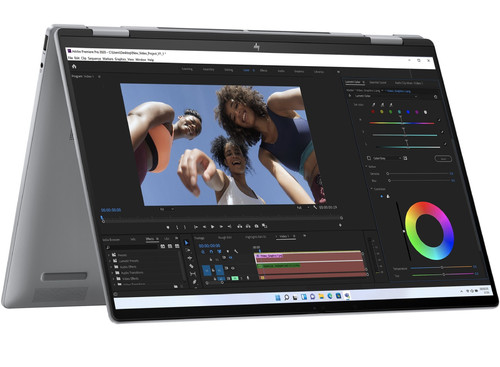Open the Program monitor Fit zoom dropdown
This screenshot has width=500, height=367.
pyautogui.click(x=167, y=209)
